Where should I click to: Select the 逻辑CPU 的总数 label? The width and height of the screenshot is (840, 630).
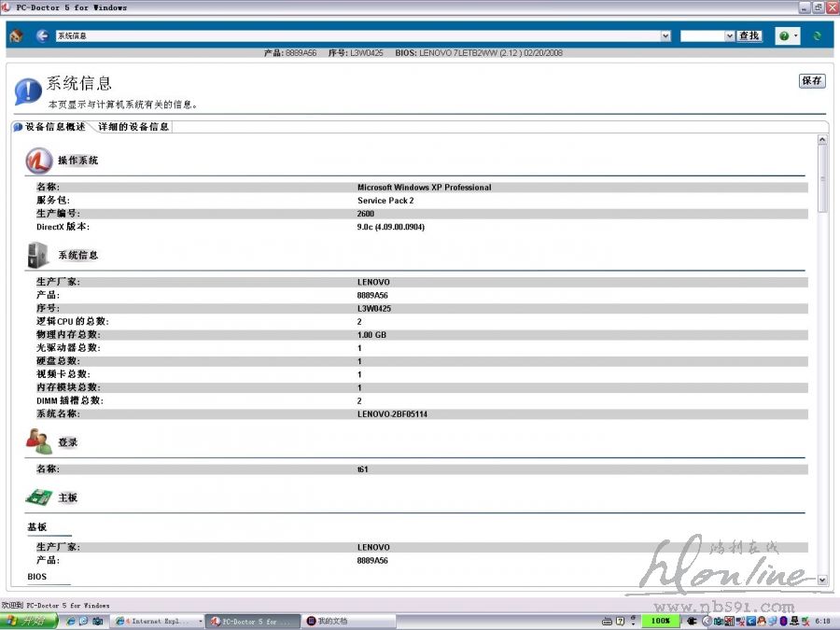(x=72, y=321)
